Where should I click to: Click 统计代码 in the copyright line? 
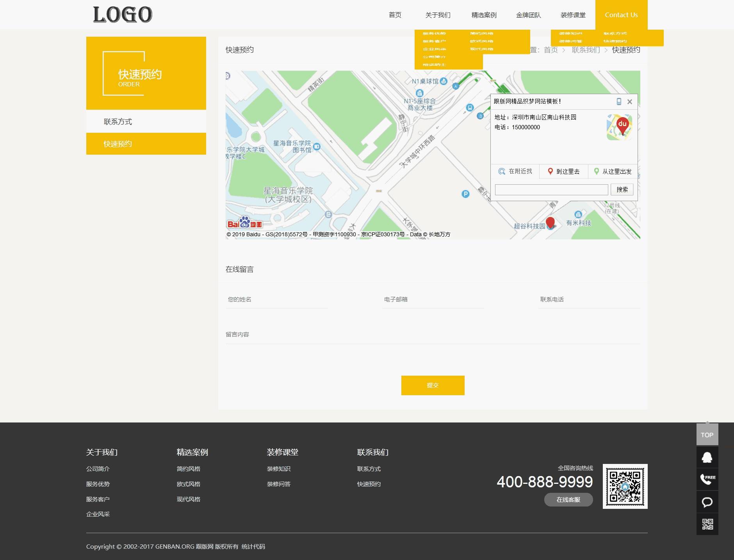(253, 546)
